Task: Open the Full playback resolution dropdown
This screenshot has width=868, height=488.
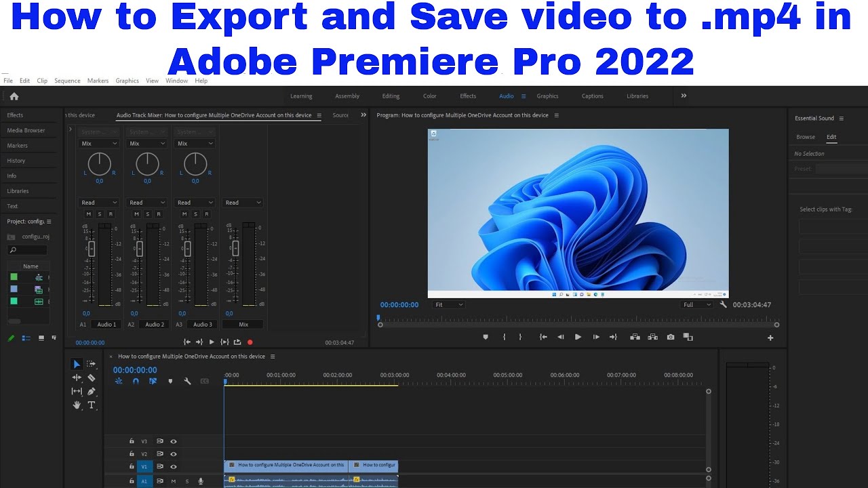Action: point(697,305)
